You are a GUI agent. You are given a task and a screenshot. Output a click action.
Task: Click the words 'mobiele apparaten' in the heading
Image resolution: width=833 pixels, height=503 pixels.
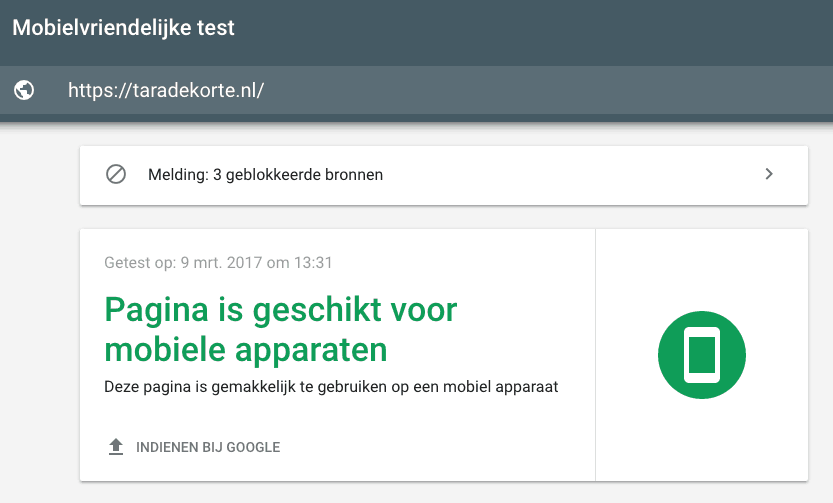coord(246,350)
